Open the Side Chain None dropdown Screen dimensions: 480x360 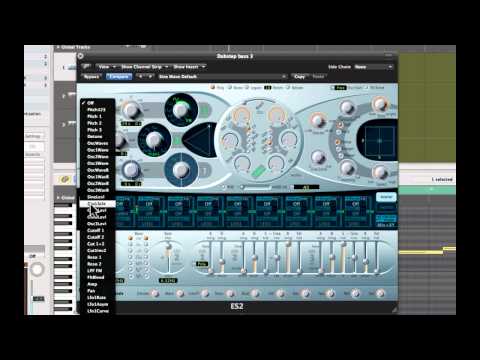tap(373, 67)
